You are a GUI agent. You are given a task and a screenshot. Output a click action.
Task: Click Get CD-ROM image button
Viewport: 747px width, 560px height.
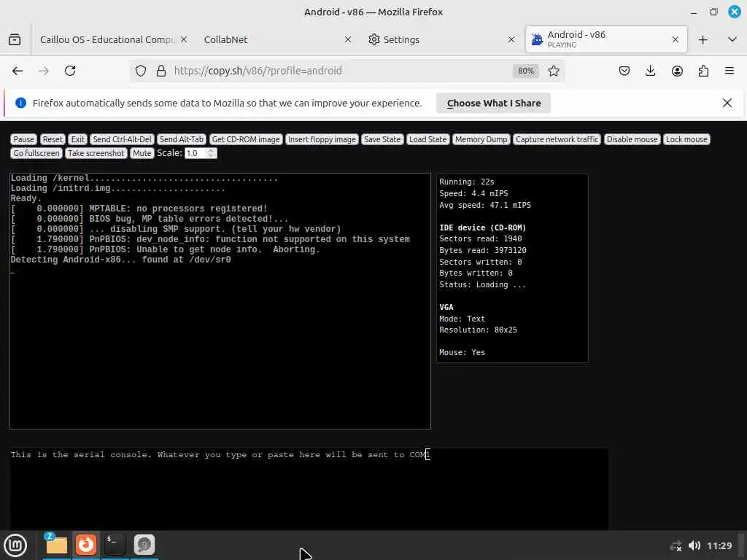(x=246, y=139)
